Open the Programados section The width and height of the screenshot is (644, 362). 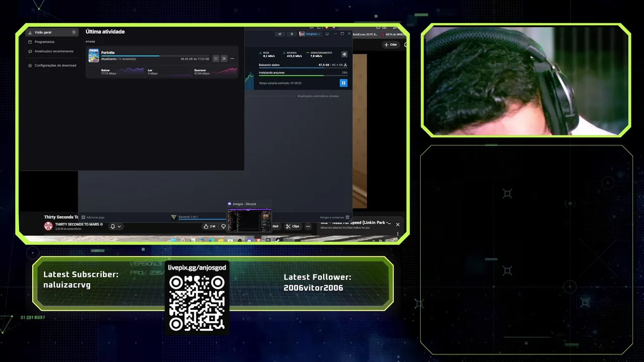(44, 42)
